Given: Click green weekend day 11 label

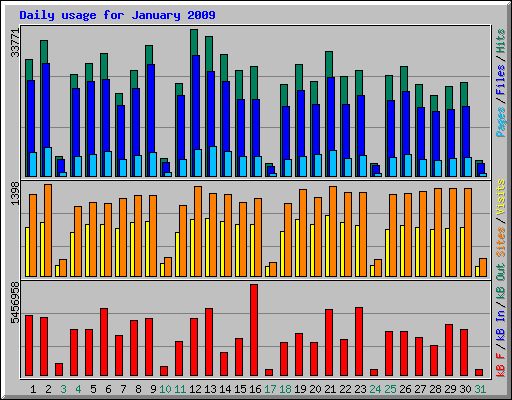Looking at the screenshot, I should coord(180,389).
